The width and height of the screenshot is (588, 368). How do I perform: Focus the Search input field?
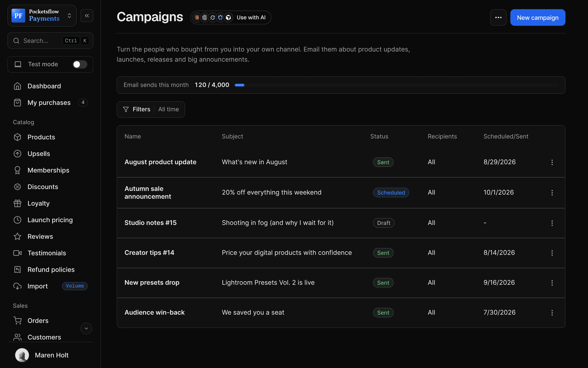[50, 41]
